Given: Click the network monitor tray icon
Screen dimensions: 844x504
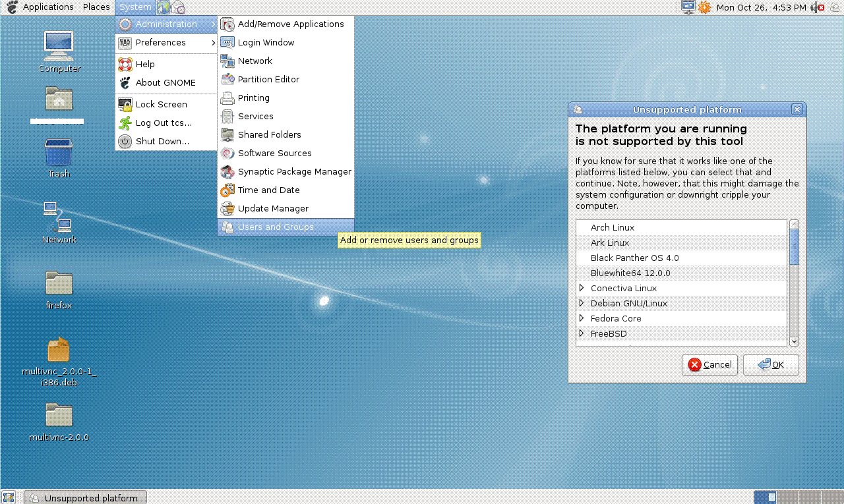Looking at the screenshot, I should (689, 7).
